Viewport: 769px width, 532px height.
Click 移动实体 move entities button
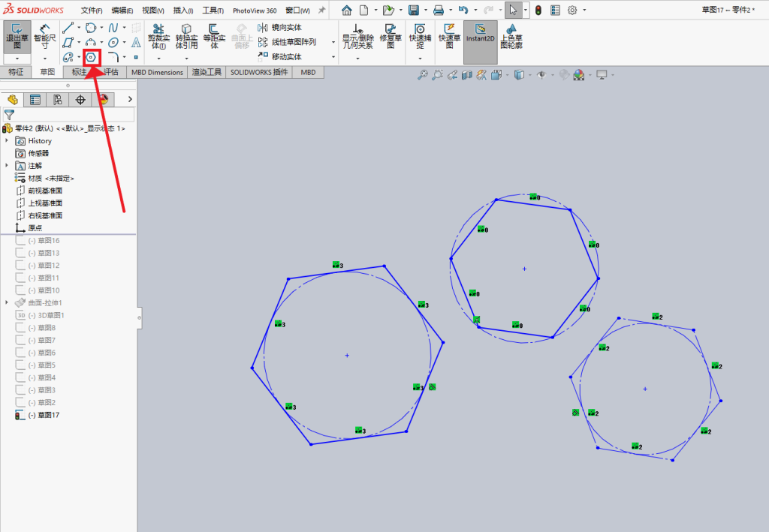point(280,57)
